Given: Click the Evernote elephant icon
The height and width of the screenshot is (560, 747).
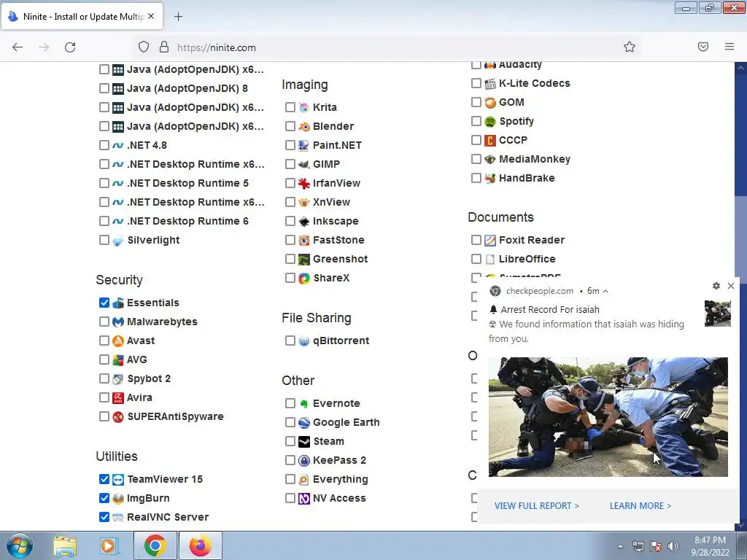Looking at the screenshot, I should coord(304,404).
